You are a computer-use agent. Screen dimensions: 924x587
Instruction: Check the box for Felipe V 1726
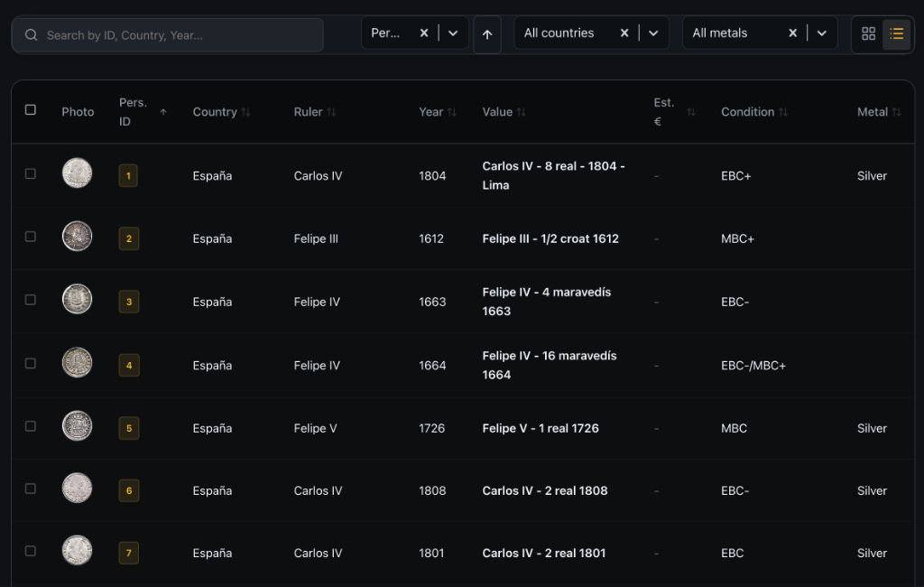(31, 426)
